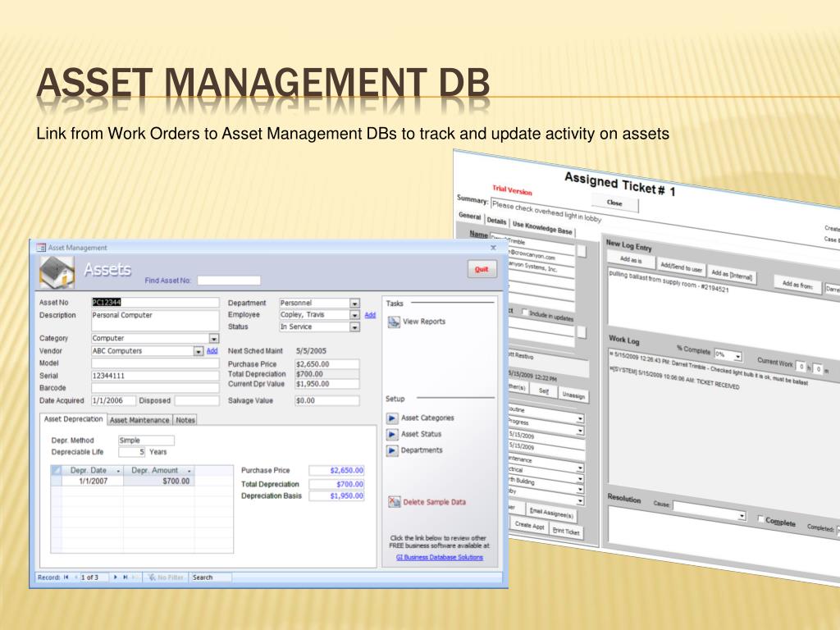The width and height of the screenshot is (840, 630).
Task: Open Depr. Date column header dropdown arrow
Action: click(x=118, y=471)
